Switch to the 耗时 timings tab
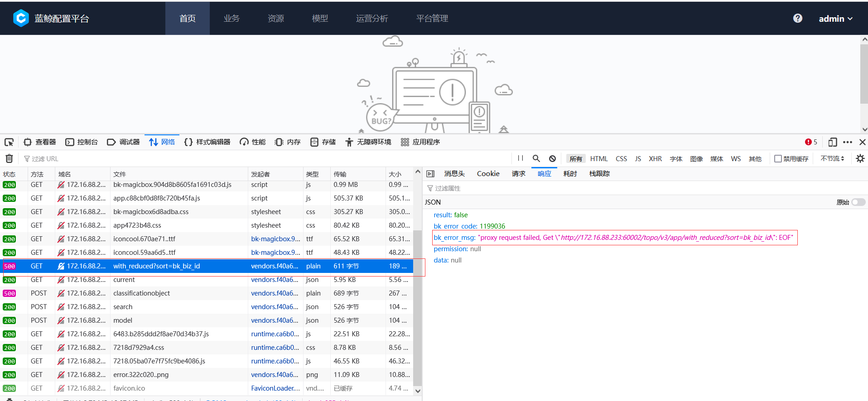 pyautogui.click(x=570, y=174)
